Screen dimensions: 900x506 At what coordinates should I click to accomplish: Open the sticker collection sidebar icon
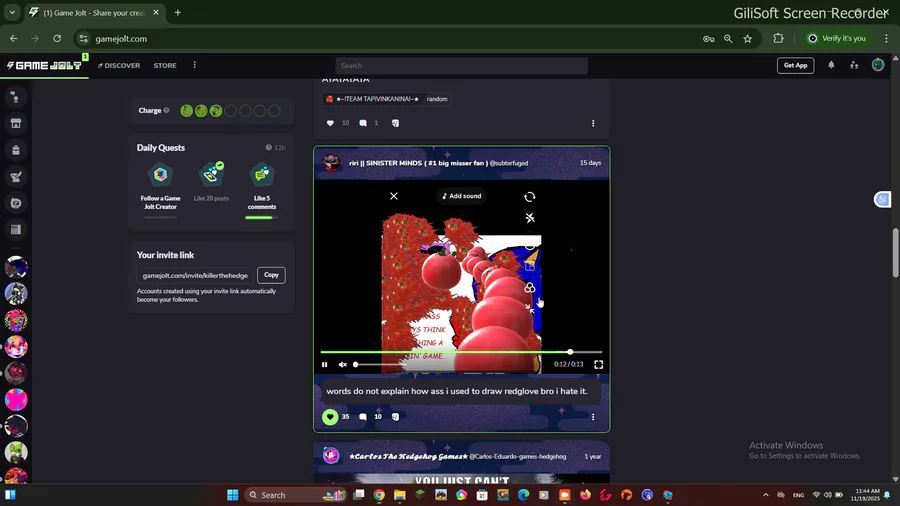15,203
